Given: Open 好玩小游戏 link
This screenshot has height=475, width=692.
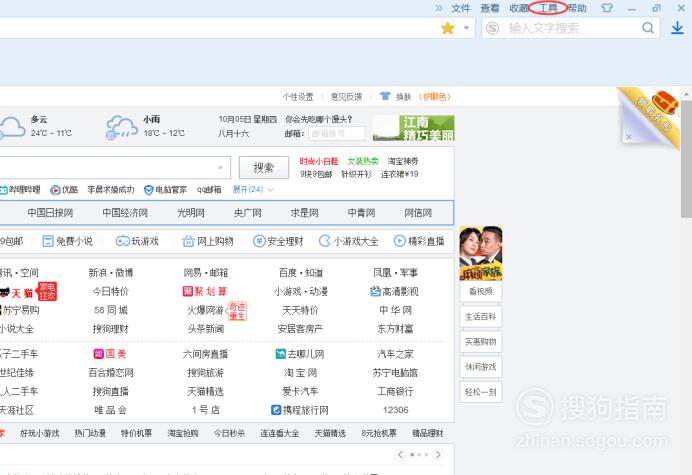Looking at the screenshot, I should pyautogui.click(x=40, y=433).
